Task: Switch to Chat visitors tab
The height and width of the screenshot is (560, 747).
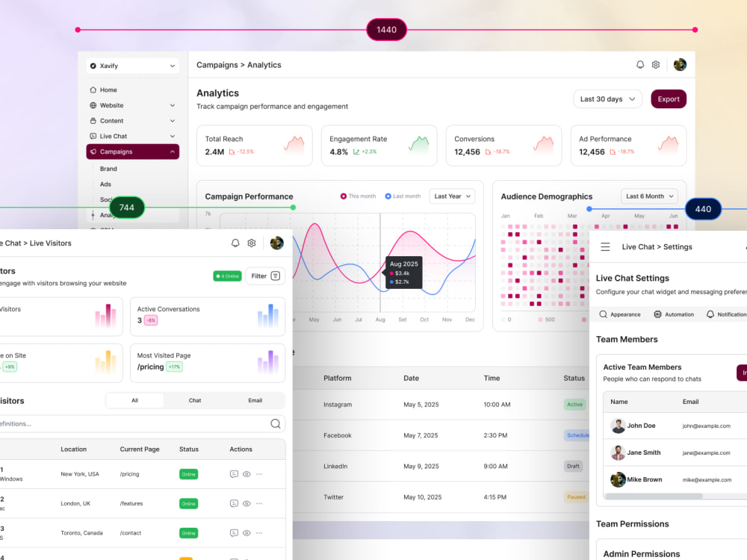Action: (195, 400)
